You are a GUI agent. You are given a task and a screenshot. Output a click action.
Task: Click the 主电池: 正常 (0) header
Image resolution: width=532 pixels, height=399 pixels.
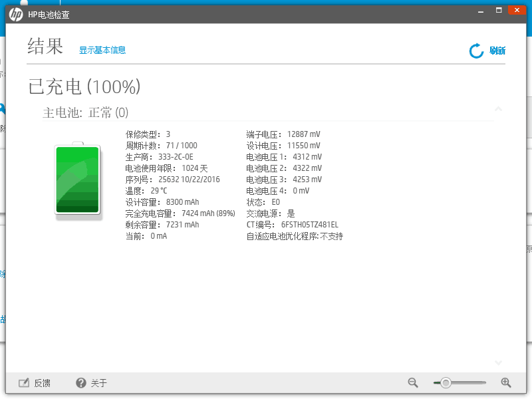pos(86,112)
